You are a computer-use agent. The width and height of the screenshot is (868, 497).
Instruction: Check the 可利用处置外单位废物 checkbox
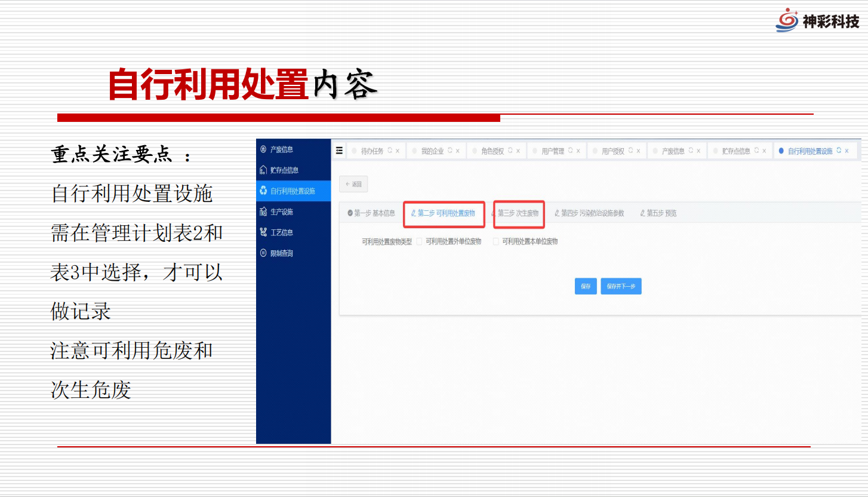[419, 242]
